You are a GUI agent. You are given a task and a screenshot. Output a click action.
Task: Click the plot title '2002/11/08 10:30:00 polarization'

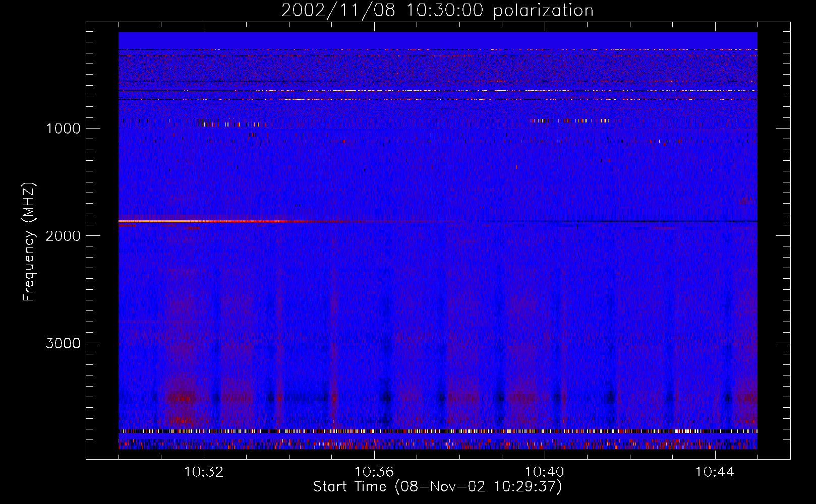pyautogui.click(x=437, y=11)
